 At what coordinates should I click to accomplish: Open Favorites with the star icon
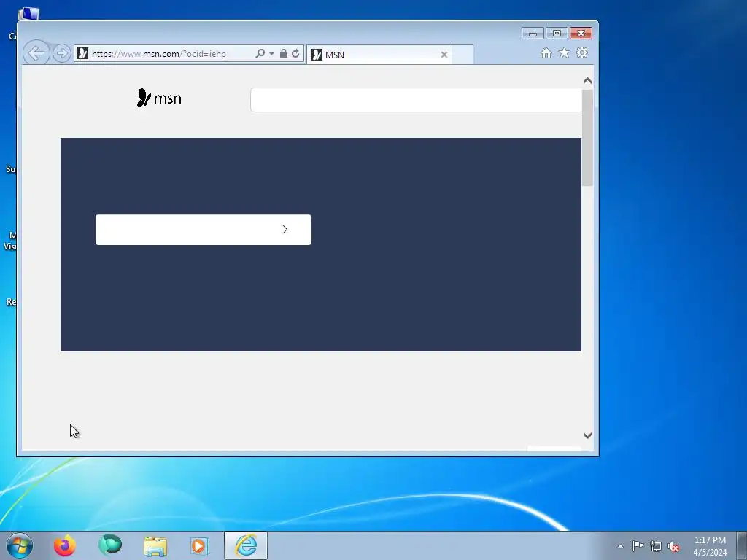click(564, 52)
